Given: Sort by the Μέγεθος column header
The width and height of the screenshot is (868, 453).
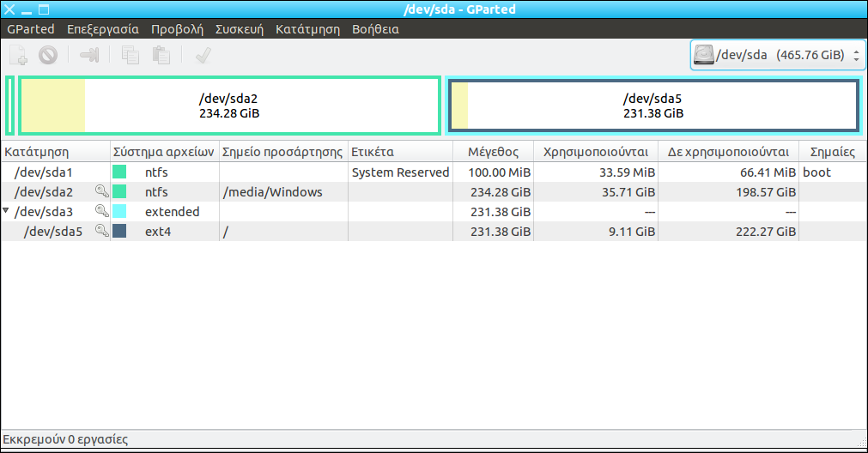Looking at the screenshot, I should (x=493, y=152).
